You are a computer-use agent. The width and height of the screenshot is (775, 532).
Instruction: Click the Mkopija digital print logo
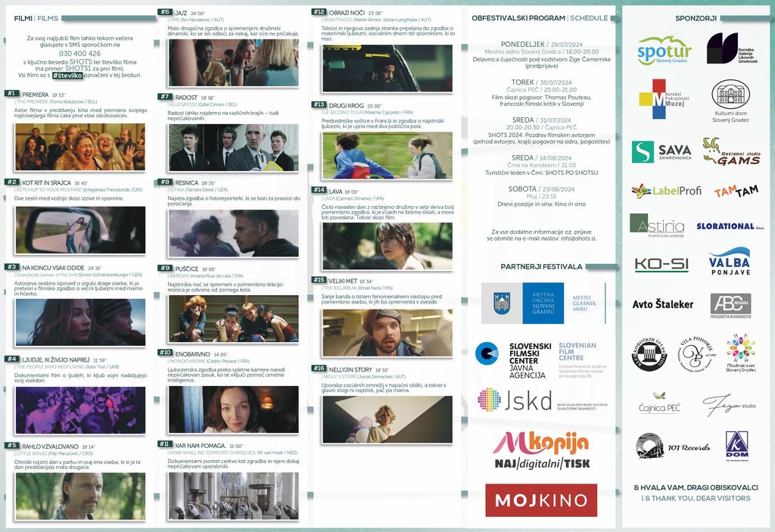pos(540,451)
